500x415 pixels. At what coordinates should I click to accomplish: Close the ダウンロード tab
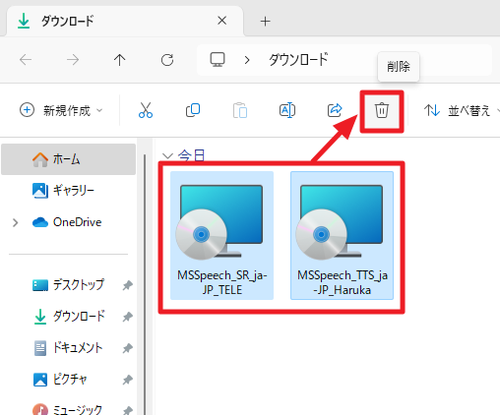click(x=222, y=21)
